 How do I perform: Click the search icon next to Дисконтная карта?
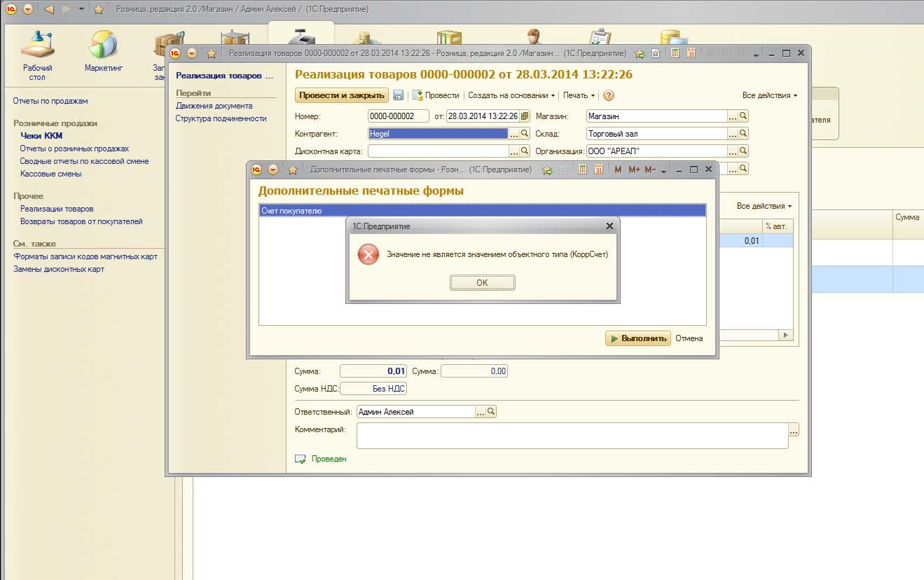(525, 151)
